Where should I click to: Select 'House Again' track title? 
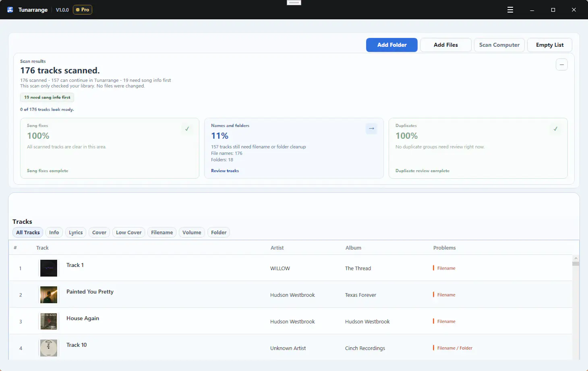[83, 318]
